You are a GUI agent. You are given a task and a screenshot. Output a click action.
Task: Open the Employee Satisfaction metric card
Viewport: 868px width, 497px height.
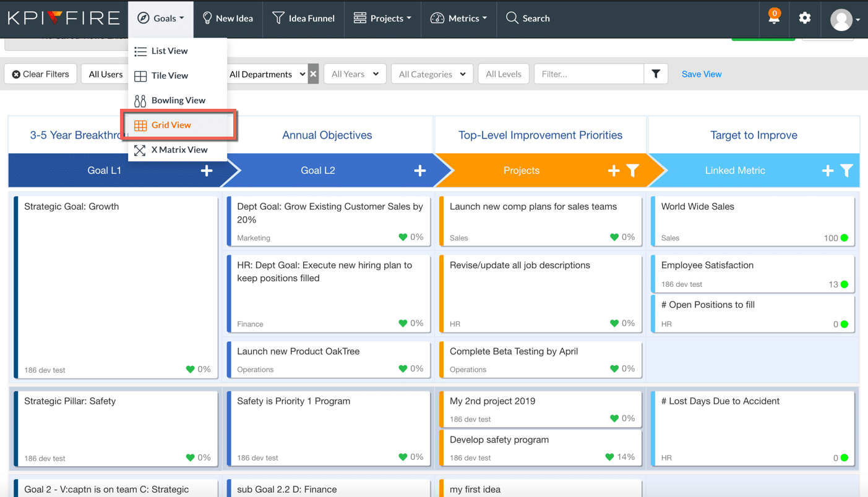(x=752, y=274)
